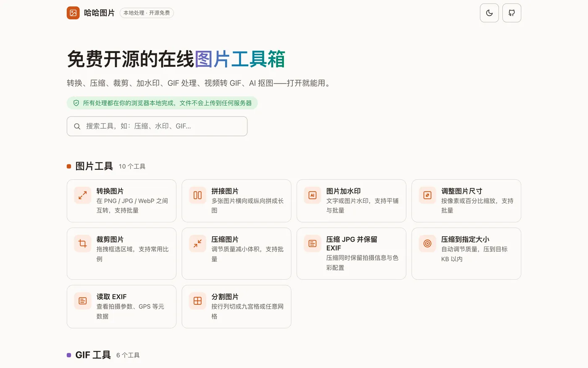
Task: Open the 图片加水印 tool title
Action: (x=344, y=191)
